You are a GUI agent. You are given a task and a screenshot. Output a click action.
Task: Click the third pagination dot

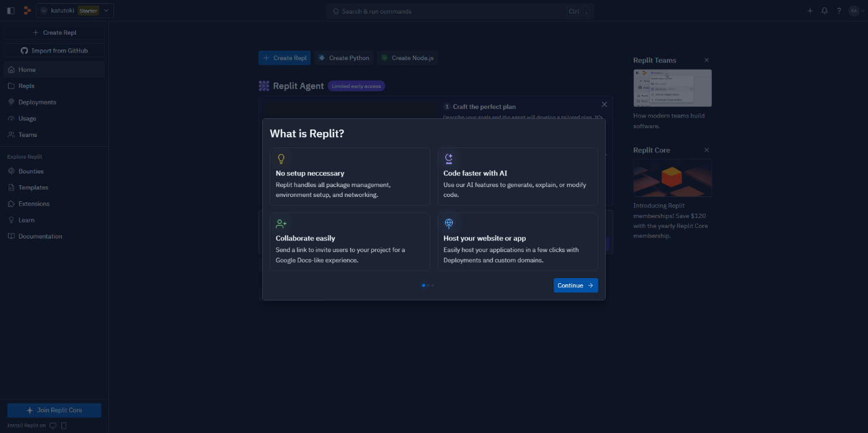pos(432,286)
